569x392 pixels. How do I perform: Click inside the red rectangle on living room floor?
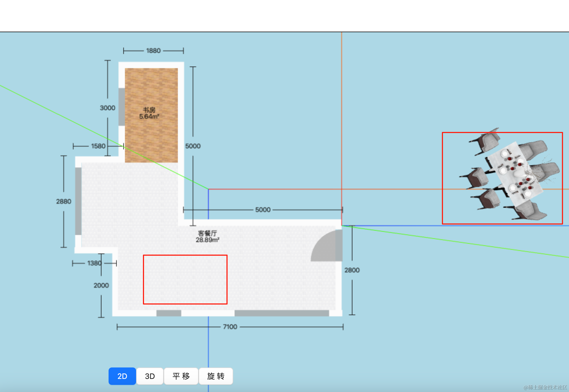tap(185, 279)
